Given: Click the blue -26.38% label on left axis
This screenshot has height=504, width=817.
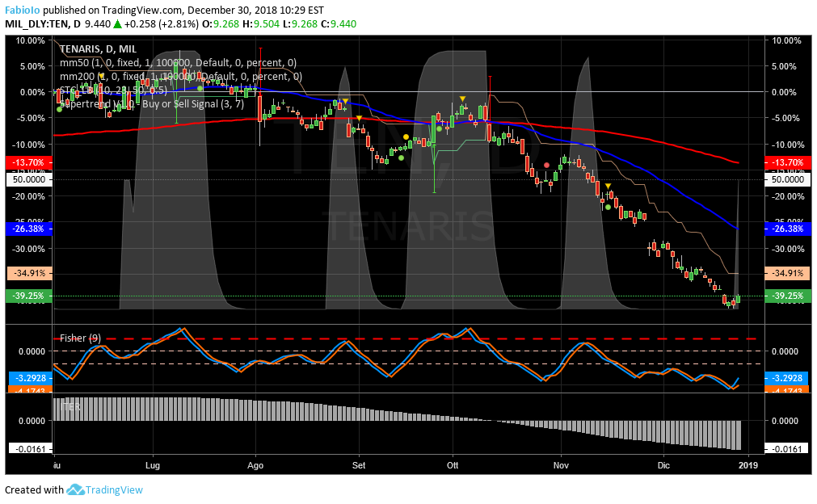Looking at the screenshot, I should [x=28, y=229].
